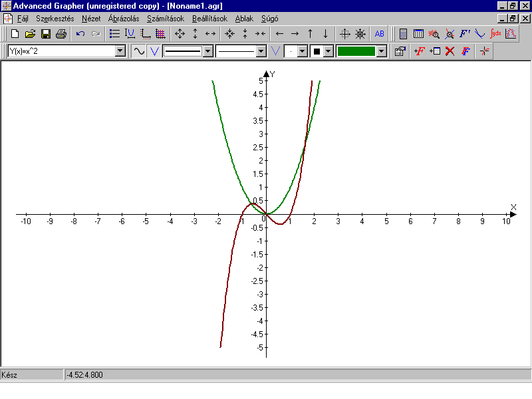The height and width of the screenshot is (399, 532).
Task: Click the 'Kész' status bar text
Action: tap(9, 375)
